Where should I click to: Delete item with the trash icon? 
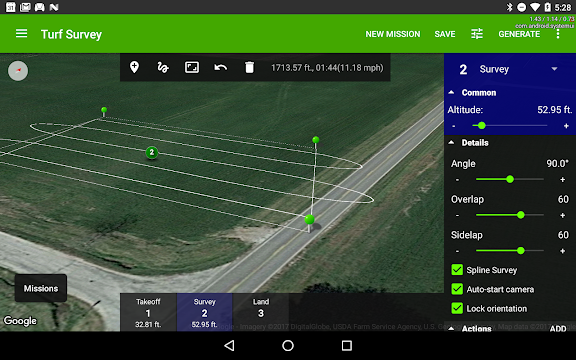[x=249, y=68]
